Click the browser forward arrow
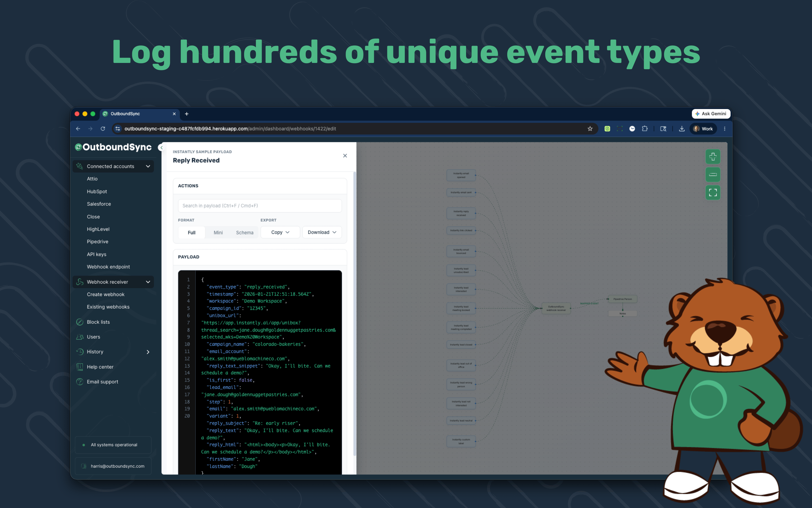 point(90,129)
